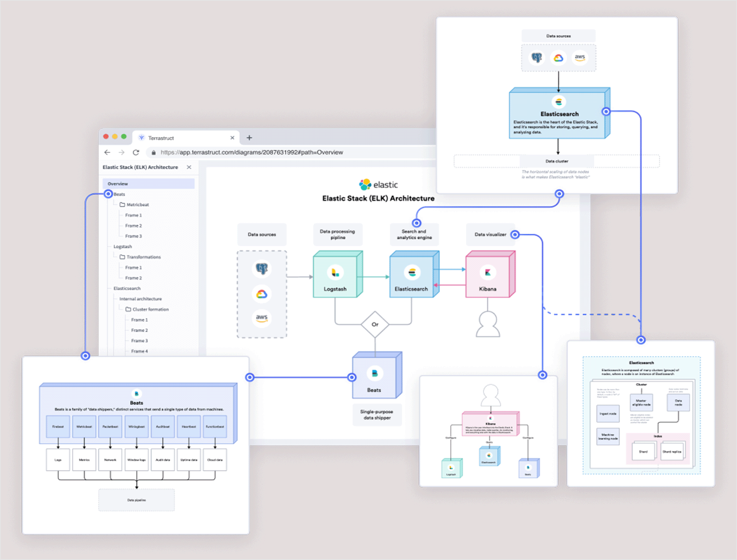
Task: Click the Data processing pipeline label
Action: click(338, 234)
